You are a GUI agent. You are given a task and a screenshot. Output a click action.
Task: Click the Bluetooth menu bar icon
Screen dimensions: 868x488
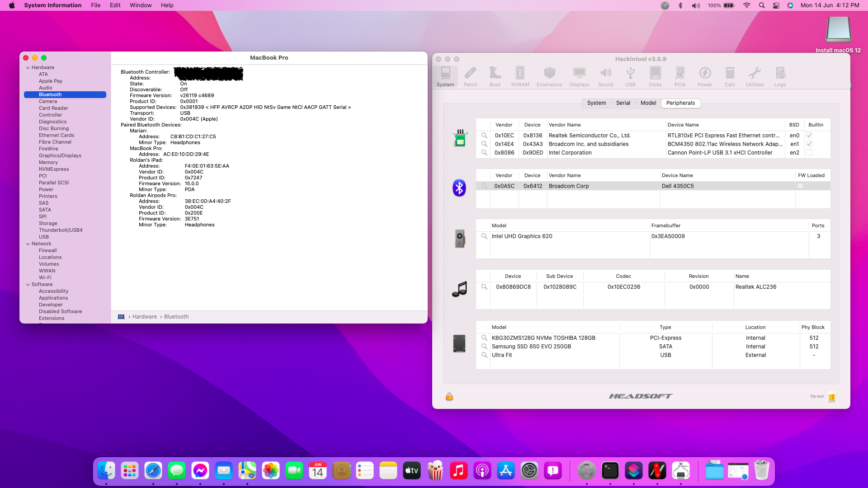pos(680,5)
